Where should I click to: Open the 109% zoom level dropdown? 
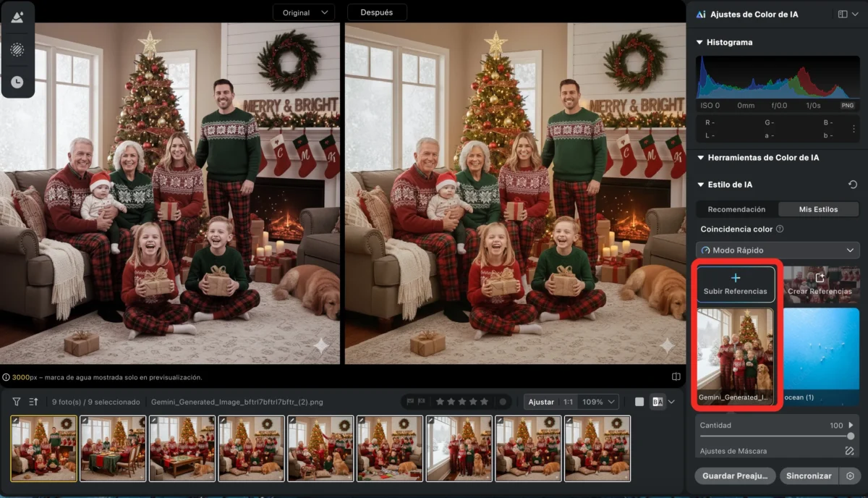pos(600,402)
